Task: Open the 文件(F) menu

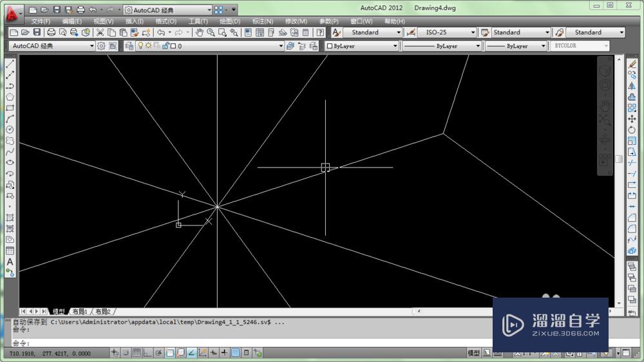Action: (x=41, y=21)
